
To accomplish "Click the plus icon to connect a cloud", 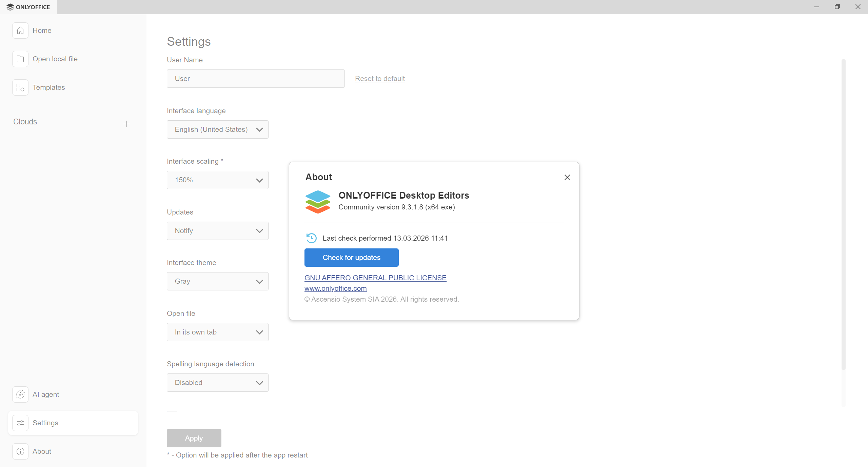I will [x=126, y=123].
